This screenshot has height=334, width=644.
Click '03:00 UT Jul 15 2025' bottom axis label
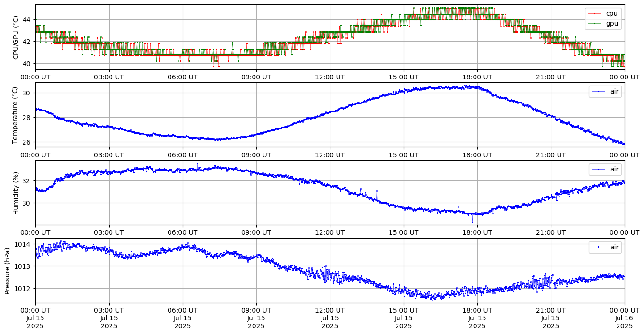click(x=109, y=318)
